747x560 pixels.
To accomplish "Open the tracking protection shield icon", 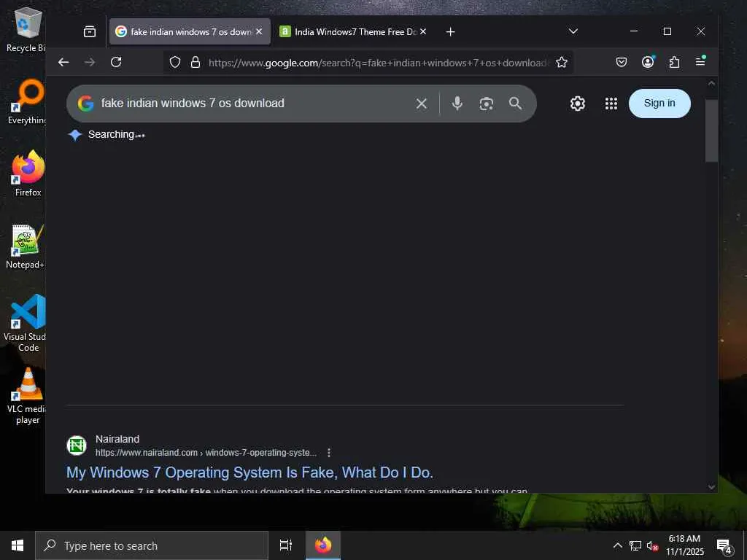I will 175,63.
